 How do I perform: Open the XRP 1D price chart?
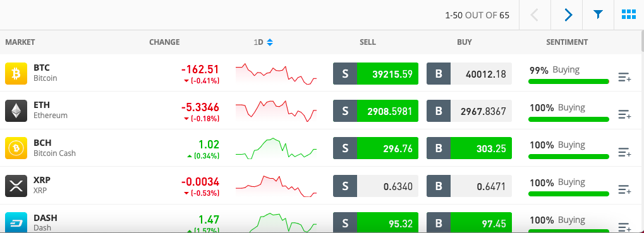click(276, 186)
